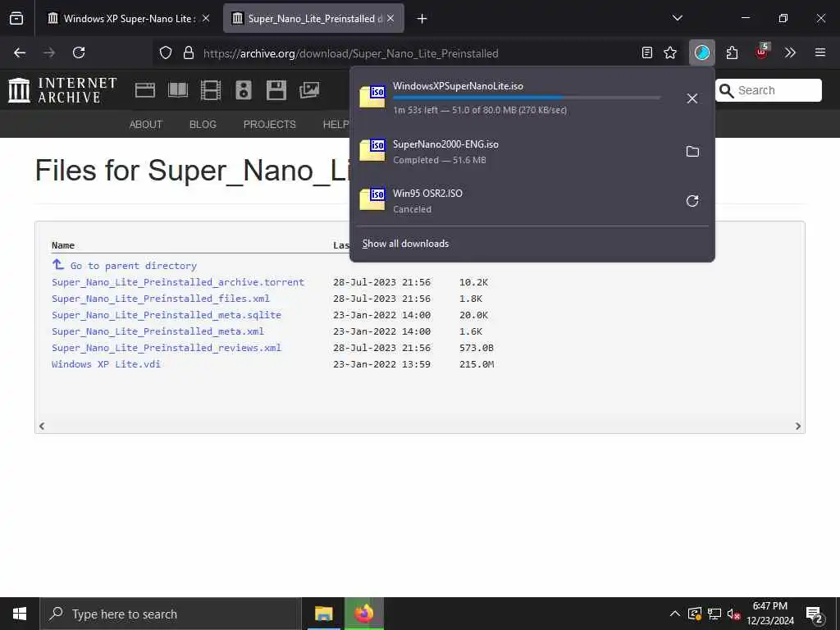Click taskbar Type here to search box
Viewport: 840px width, 630px height.
[171, 614]
